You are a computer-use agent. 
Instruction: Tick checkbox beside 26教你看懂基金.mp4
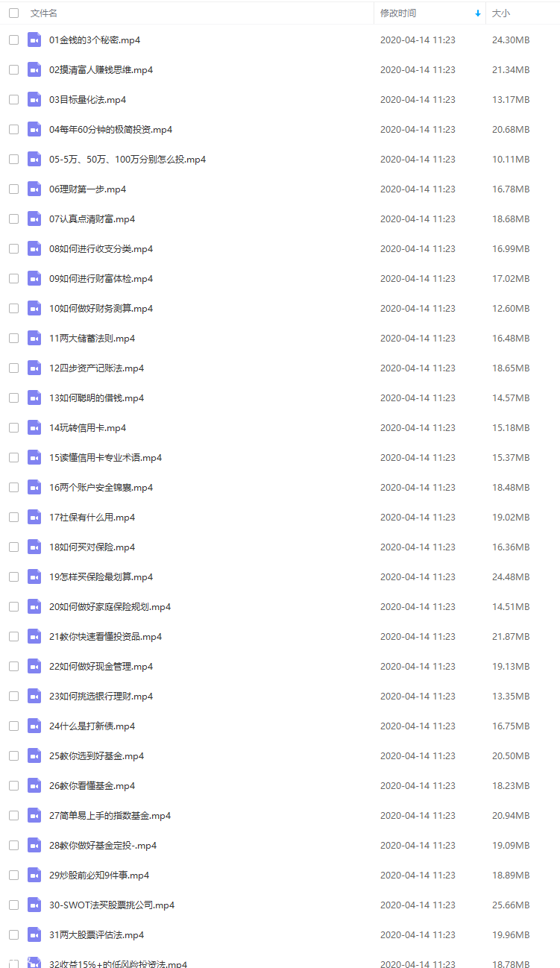13,785
